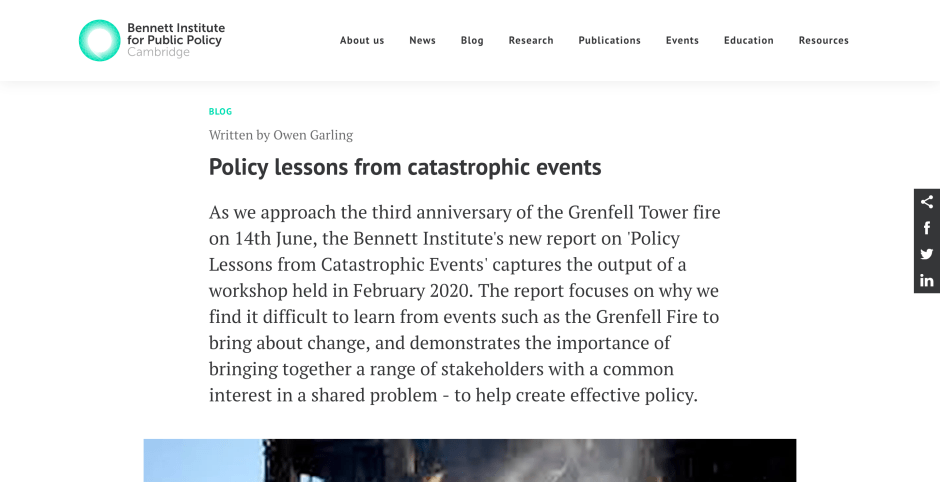The image size is (940, 482).
Task: Click the Bennett Institute circular logo
Action: pyautogui.click(x=100, y=41)
